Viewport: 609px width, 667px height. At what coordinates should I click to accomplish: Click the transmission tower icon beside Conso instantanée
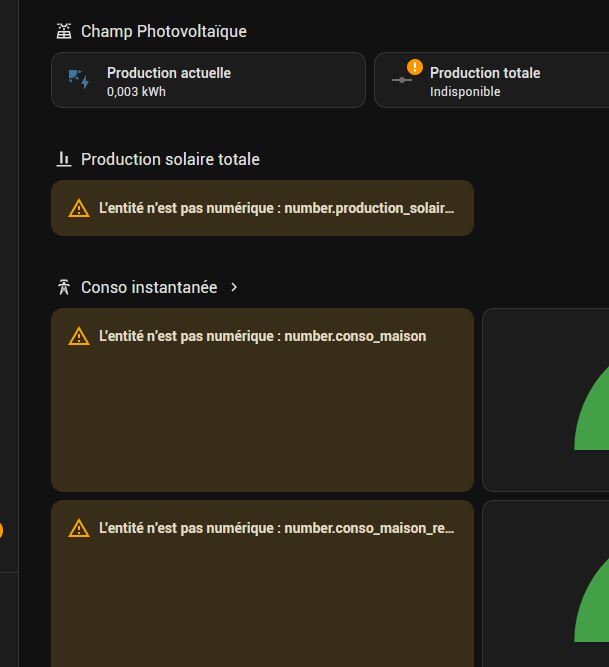tap(64, 287)
